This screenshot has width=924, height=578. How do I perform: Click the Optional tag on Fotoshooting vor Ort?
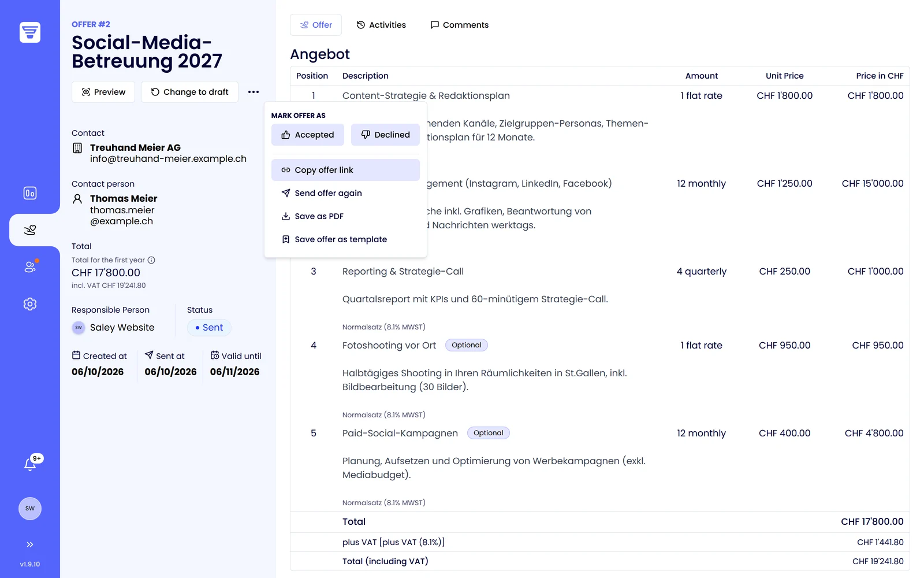(467, 345)
